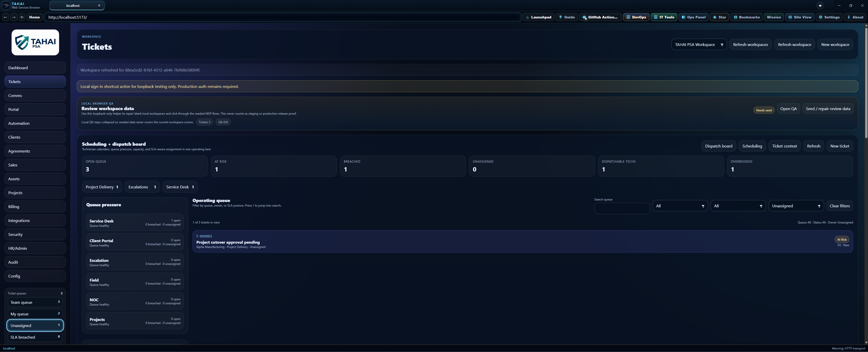Select Field queue pressure card

click(135, 282)
